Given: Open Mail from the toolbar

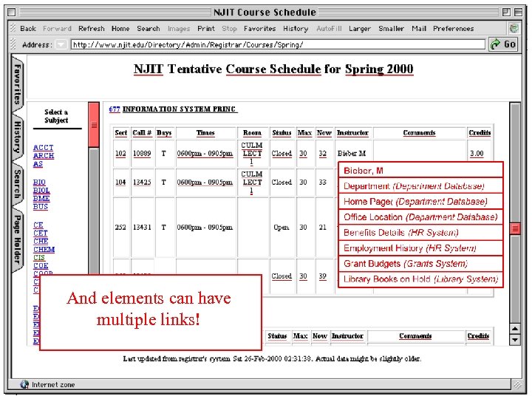Looking at the screenshot, I should 419,29.
